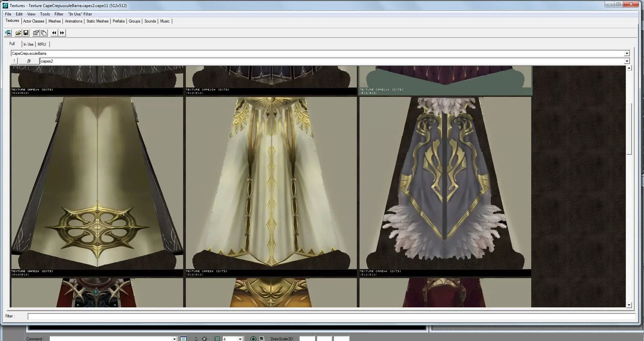
Task: Open the View menu
Action: click(31, 14)
